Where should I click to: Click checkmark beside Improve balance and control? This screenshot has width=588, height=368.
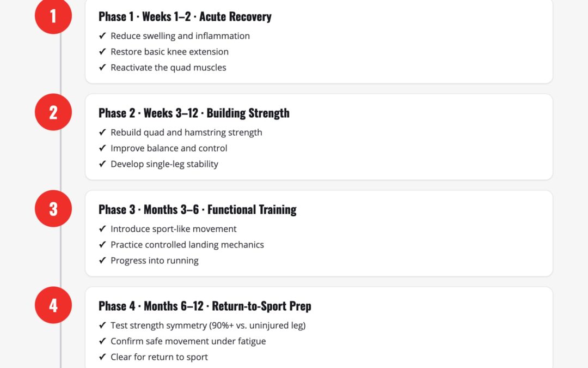click(102, 148)
